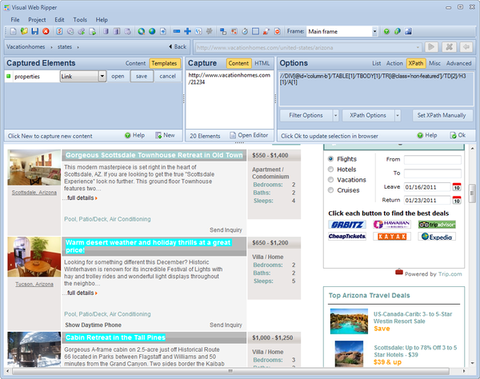Open the Link type dropdown for properties
The width and height of the screenshot is (480, 379).
[102, 76]
